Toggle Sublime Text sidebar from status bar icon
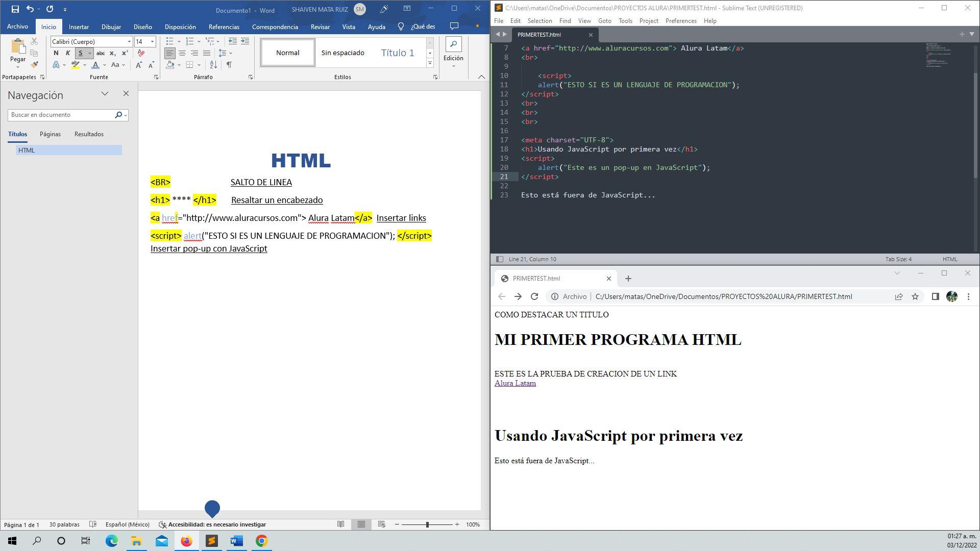980x551 pixels. (x=500, y=259)
